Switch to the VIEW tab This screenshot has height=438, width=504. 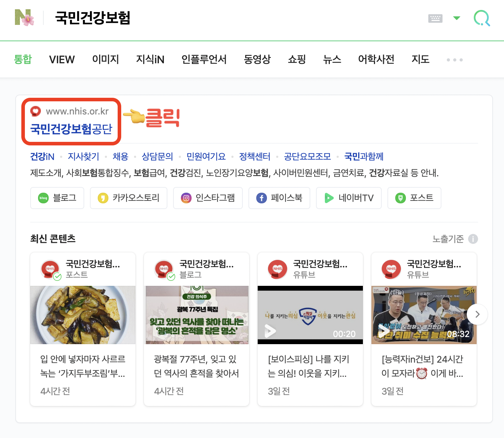pos(62,59)
